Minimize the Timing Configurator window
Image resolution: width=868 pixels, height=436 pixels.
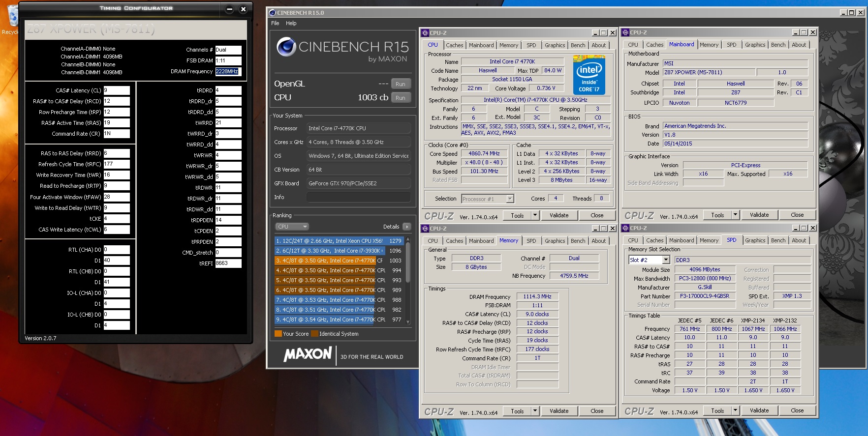click(229, 9)
